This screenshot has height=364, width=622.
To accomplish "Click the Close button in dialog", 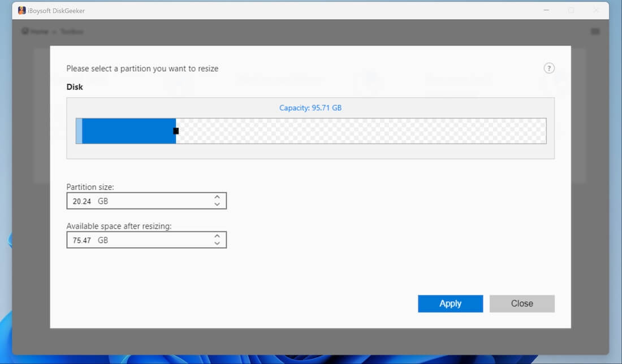I will click(x=522, y=304).
